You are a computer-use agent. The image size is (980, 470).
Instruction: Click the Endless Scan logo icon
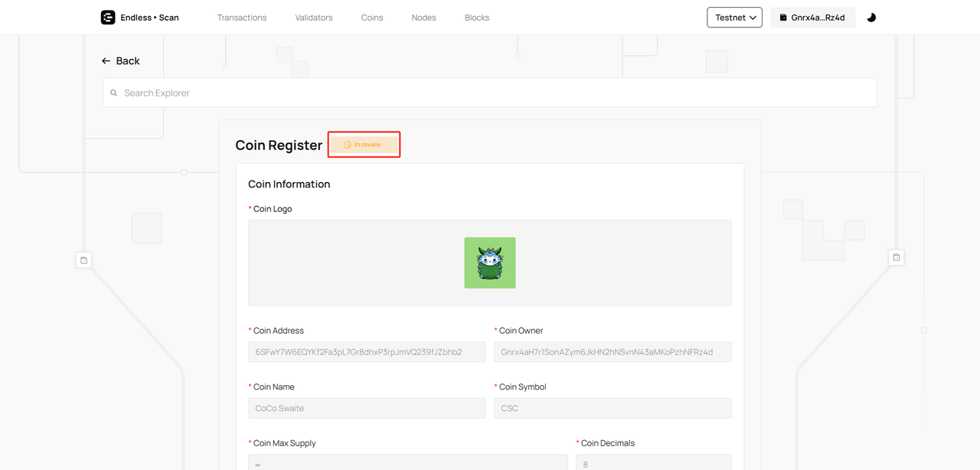108,18
